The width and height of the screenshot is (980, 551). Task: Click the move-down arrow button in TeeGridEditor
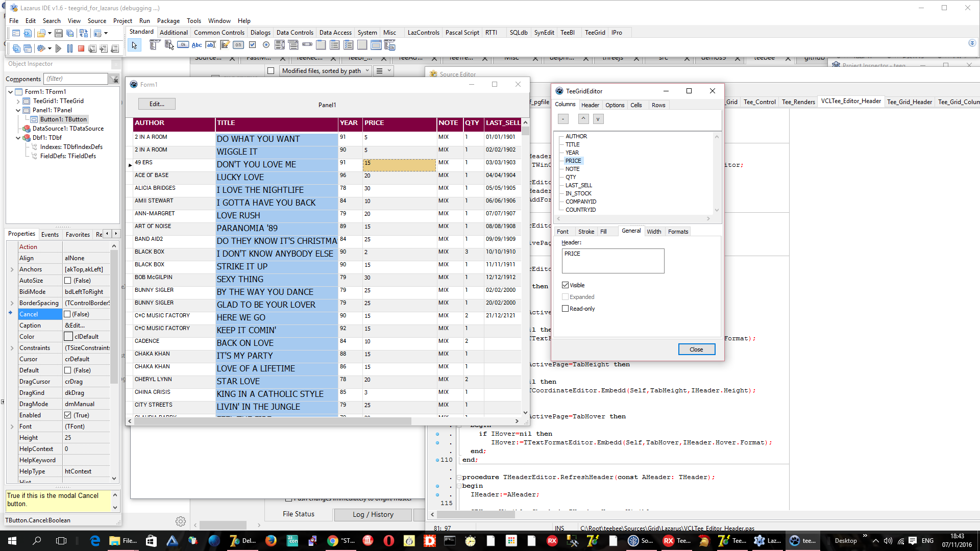598,119
